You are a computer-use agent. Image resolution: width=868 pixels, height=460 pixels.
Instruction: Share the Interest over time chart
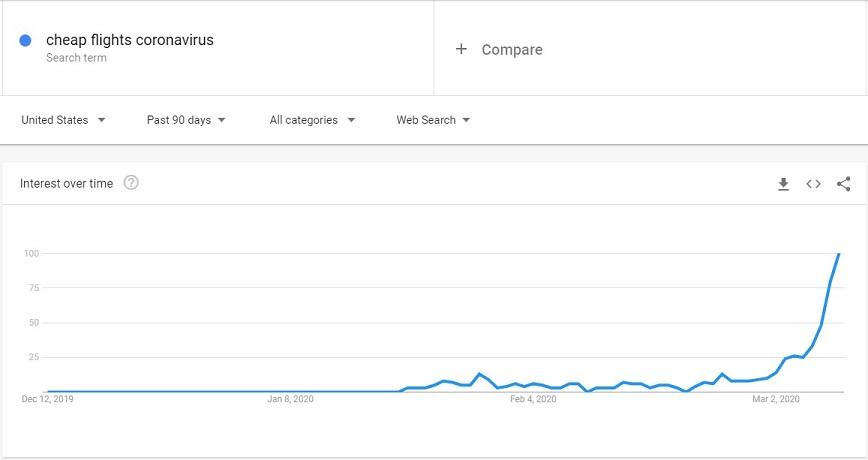tap(844, 184)
